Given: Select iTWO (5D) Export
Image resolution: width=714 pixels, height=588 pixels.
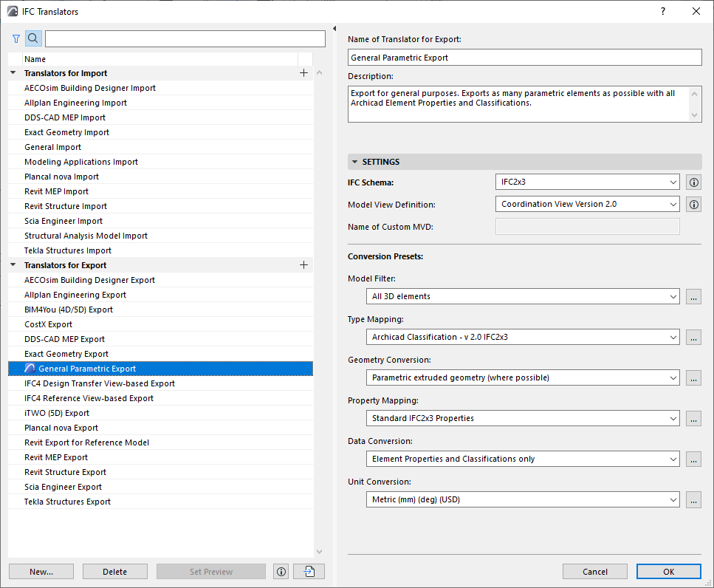Looking at the screenshot, I should pos(160,413).
